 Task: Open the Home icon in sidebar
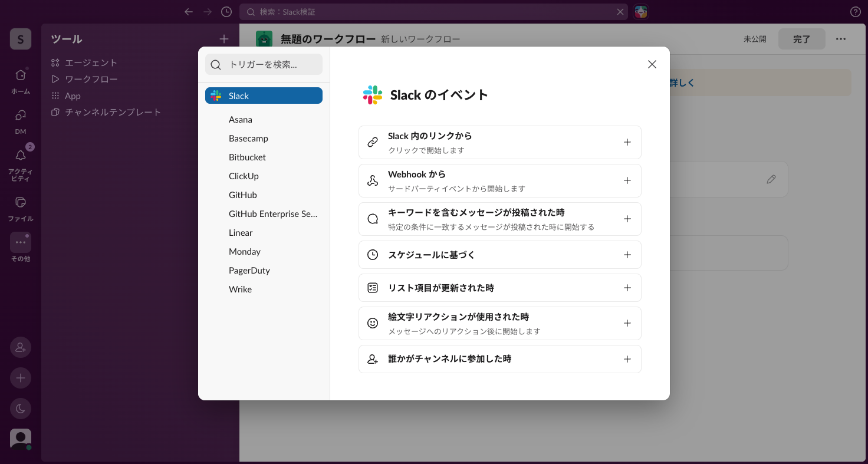pyautogui.click(x=21, y=75)
